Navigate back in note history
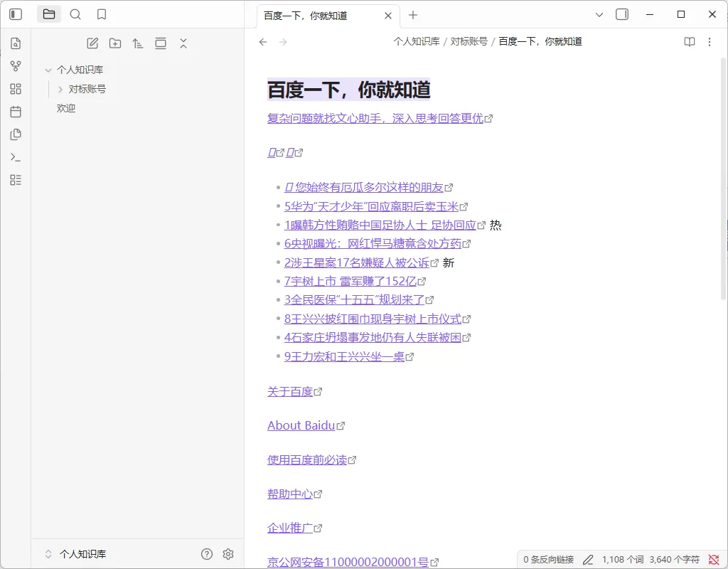The width and height of the screenshot is (728, 569). tap(263, 42)
